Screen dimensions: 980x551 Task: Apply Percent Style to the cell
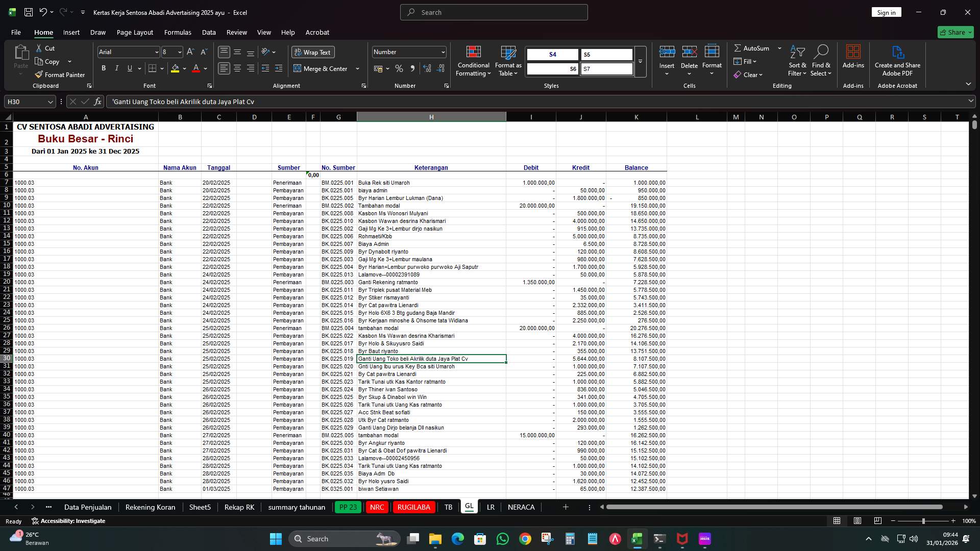coord(399,68)
